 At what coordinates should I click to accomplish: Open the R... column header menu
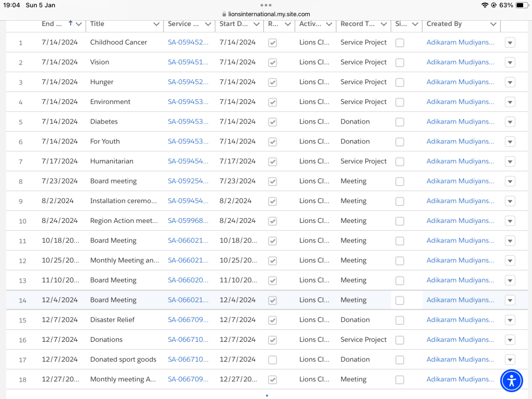pos(288,24)
